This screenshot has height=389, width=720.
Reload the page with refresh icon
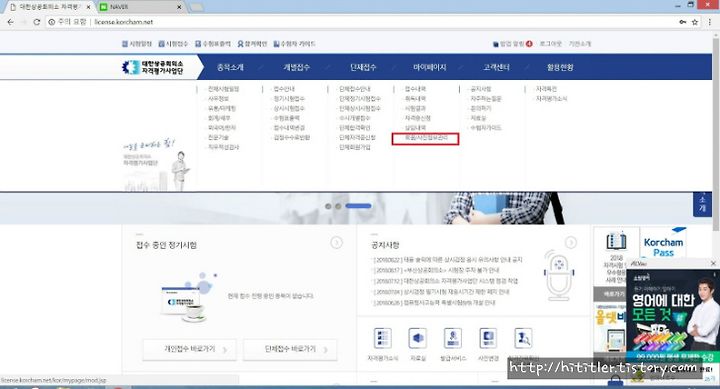37,22
